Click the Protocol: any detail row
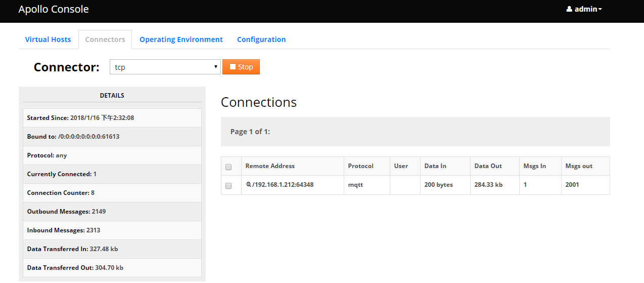The height and width of the screenshot is (283, 644). (x=112, y=155)
